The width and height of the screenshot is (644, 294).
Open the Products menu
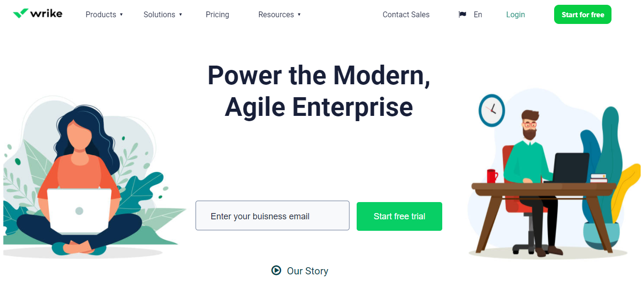pos(101,14)
